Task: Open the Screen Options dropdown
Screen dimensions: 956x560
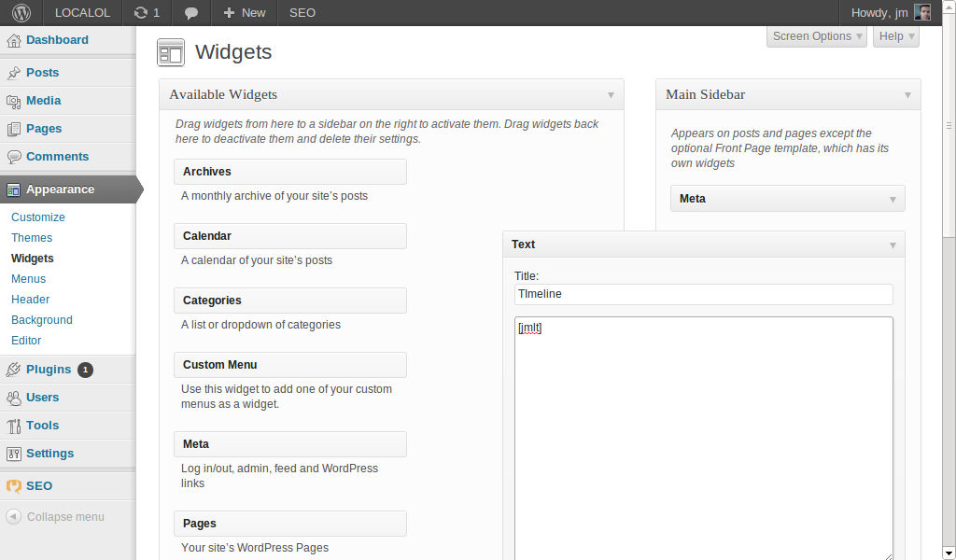Action: [817, 36]
